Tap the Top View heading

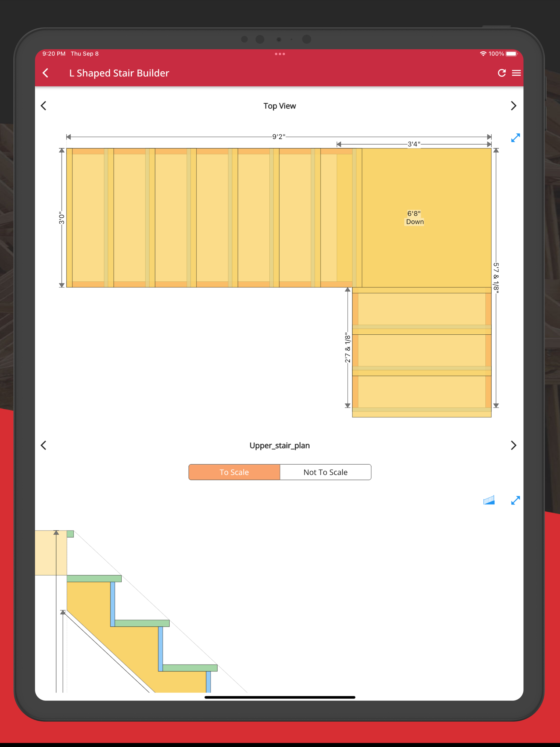280,106
